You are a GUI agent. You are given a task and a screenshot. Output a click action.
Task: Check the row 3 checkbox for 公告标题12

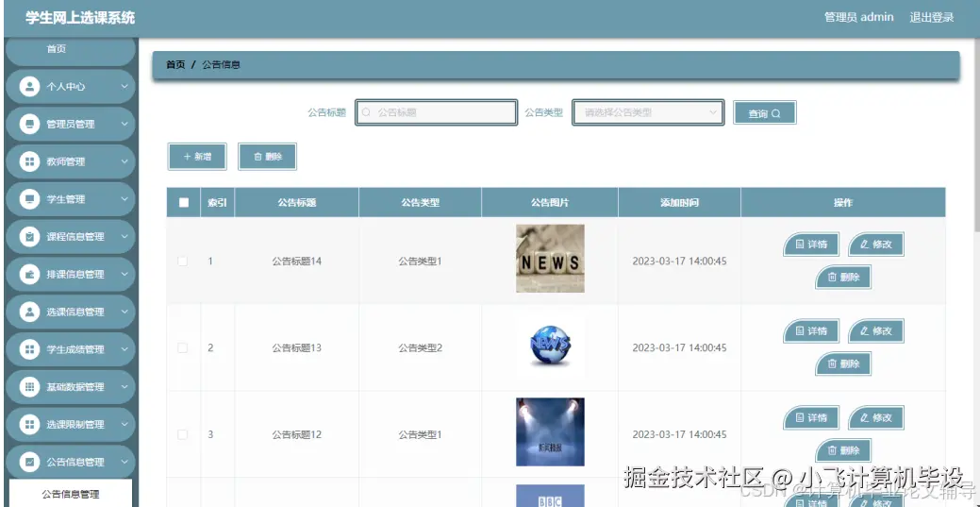point(182,434)
